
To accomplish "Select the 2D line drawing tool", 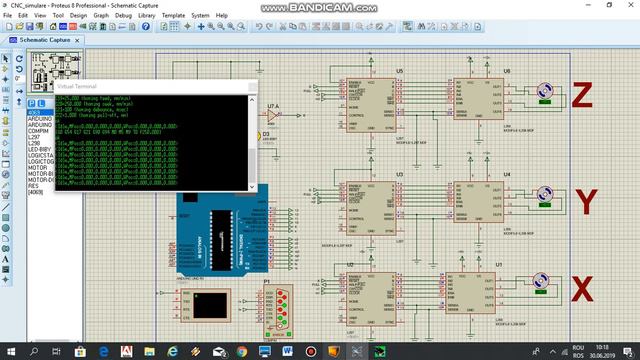I will click(x=5, y=207).
